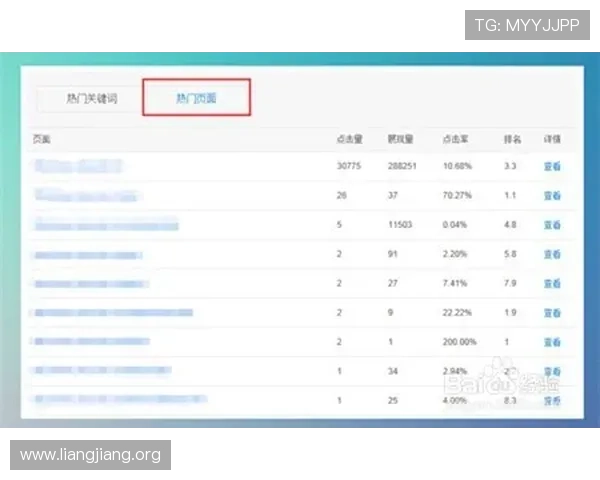Click 查看 in the 4.00% row
600x480 pixels.
click(552, 400)
